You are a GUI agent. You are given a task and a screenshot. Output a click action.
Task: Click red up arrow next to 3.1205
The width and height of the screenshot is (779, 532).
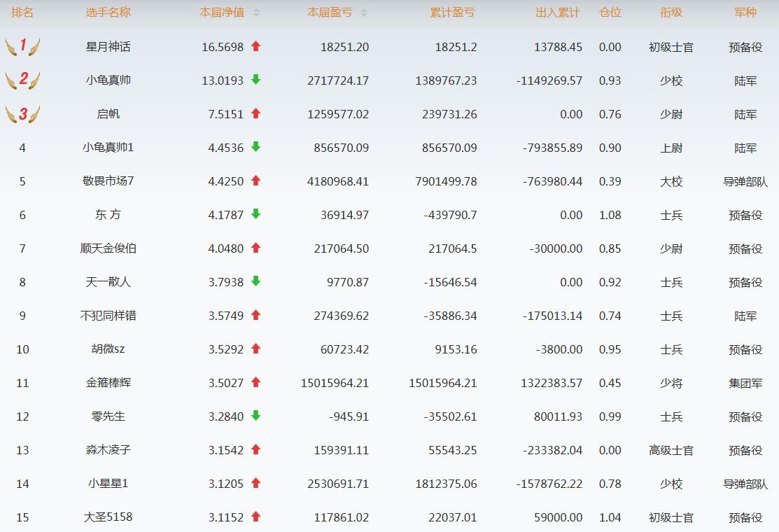click(256, 483)
